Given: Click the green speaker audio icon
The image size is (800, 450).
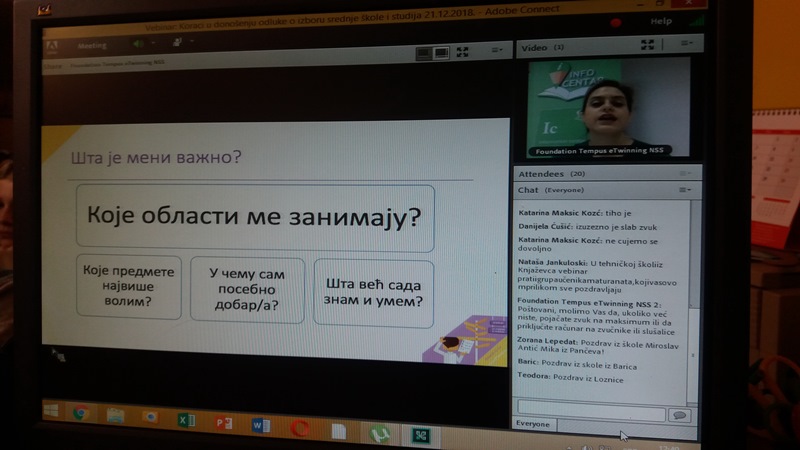Looking at the screenshot, I should coord(138,44).
